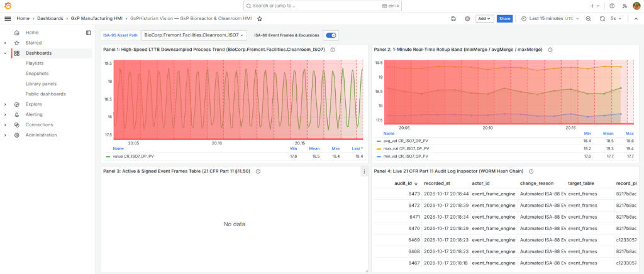Open the plus new-item menu
The width and height of the screenshot is (644, 274).
point(595,6)
